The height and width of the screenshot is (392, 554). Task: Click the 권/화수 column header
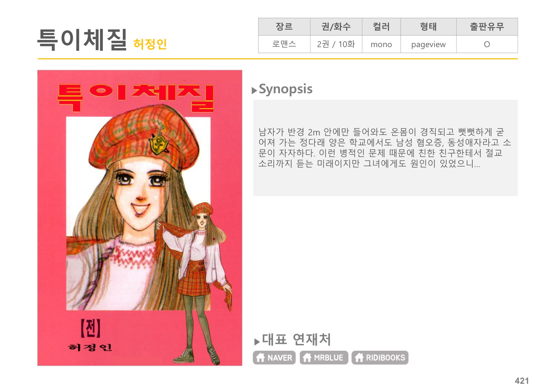click(x=336, y=27)
